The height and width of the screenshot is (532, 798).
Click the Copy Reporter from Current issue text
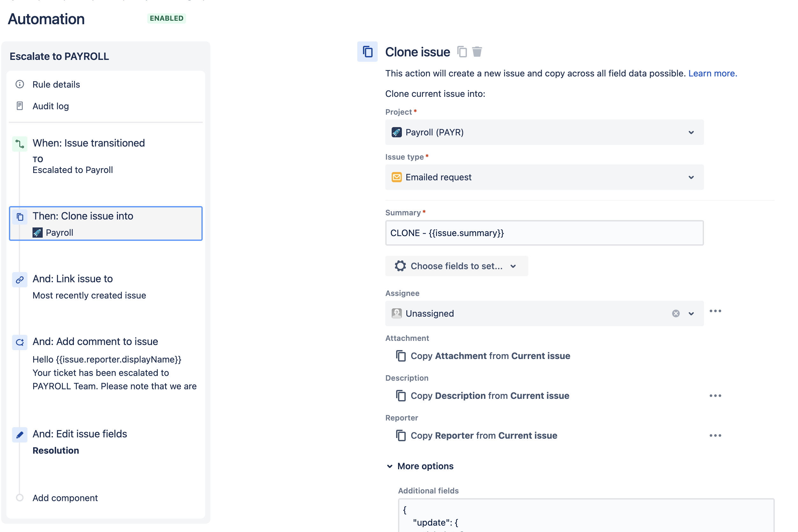tap(484, 435)
